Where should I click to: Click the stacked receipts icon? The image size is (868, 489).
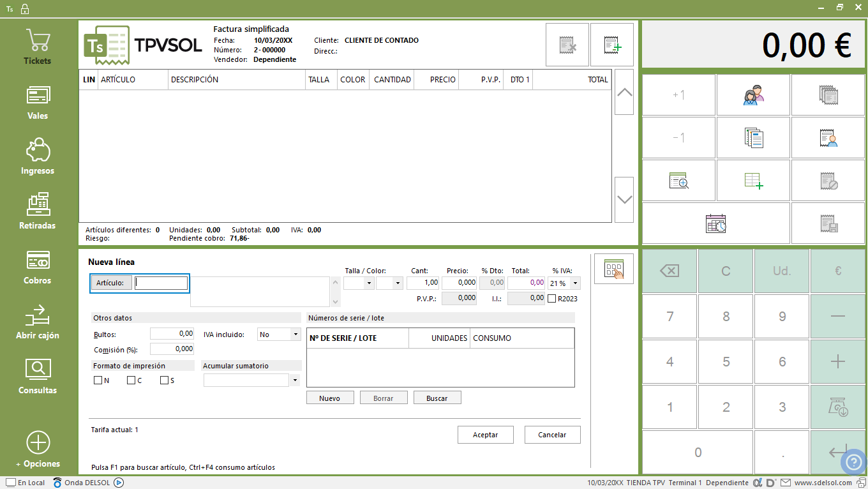tap(828, 95)
